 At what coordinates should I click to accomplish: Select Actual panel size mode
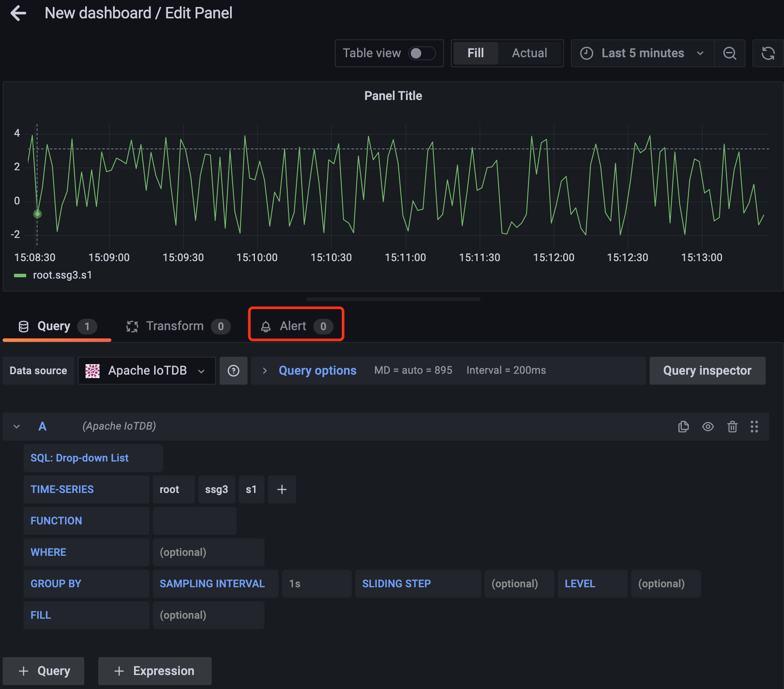529,53
